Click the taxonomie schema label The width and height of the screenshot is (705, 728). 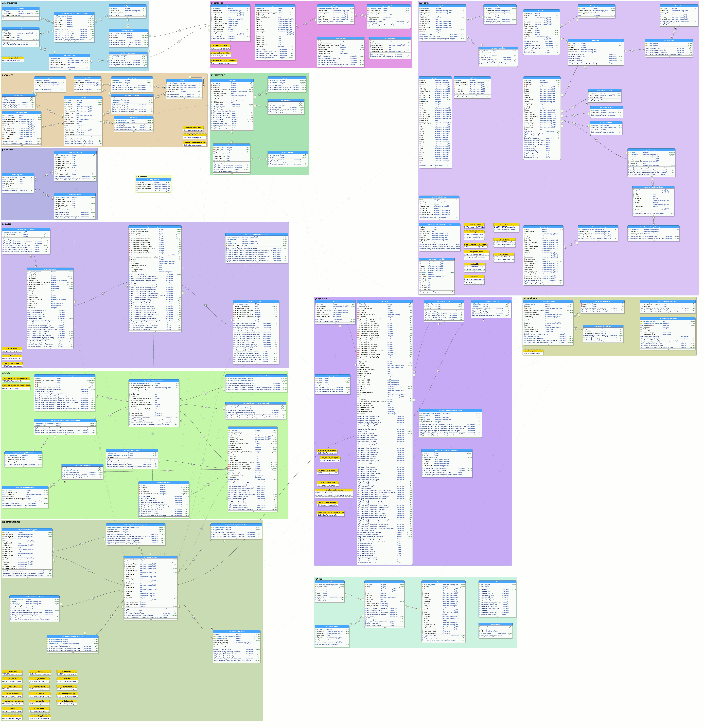(x=425, y=3)
